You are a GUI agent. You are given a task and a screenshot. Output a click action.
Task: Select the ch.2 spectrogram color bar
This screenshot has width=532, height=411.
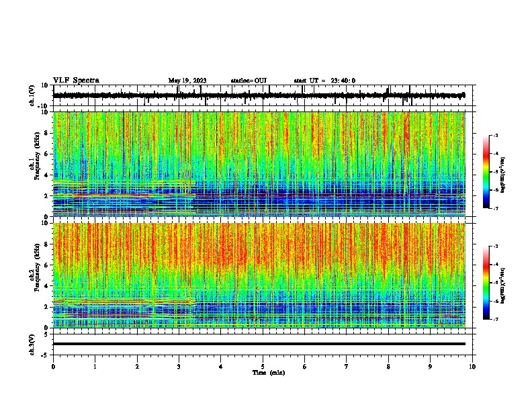pos(486,283)
